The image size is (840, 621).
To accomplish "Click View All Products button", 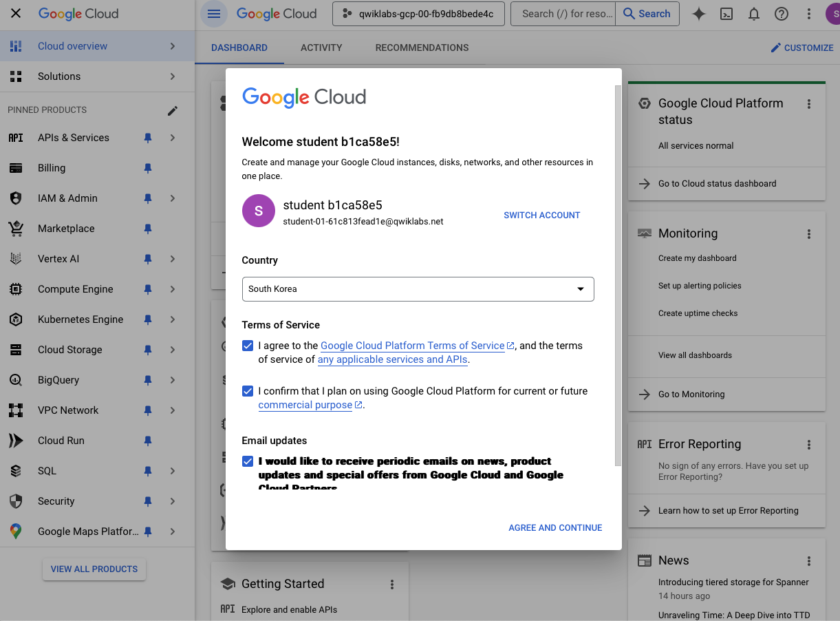I will point(94,569).
